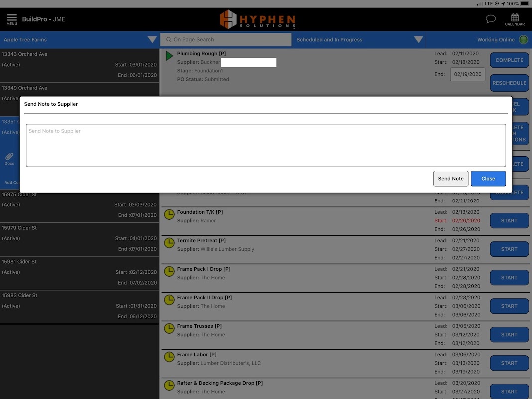This screenshot has width=532, height=399.
Task: Open the 02/19/2020 End date field
Action: pyautogui.click(x=468, y=74)
